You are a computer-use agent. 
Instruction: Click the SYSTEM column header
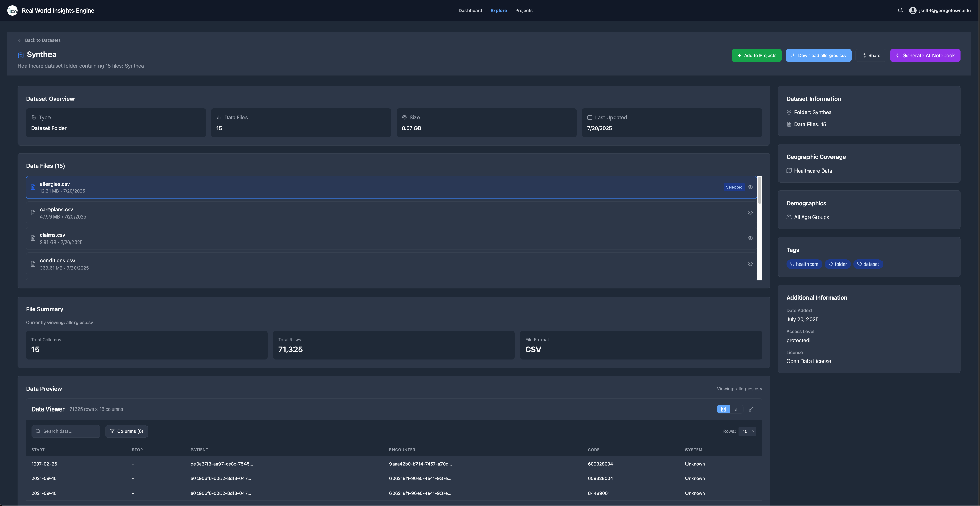click(694, 450)
